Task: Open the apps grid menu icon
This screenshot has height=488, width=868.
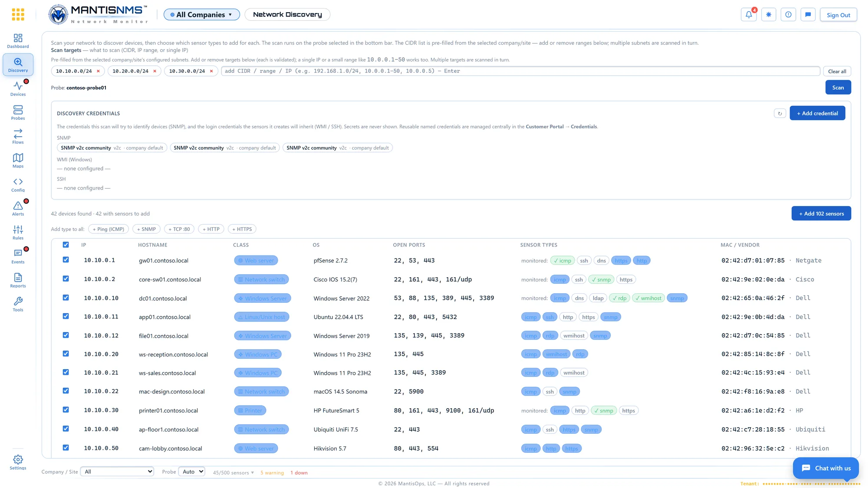Action: click(x=18, y=14)
